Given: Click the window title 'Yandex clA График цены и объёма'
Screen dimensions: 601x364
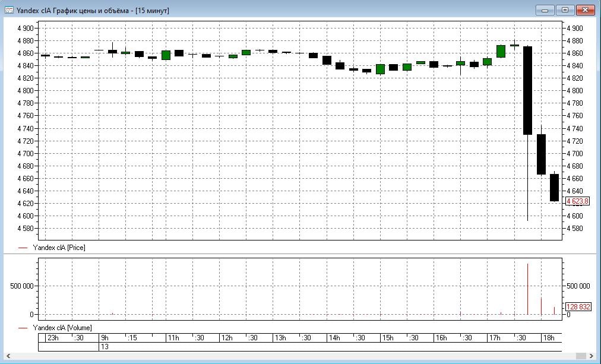Looking at the screenshot, I should click(x=72, y=10).
